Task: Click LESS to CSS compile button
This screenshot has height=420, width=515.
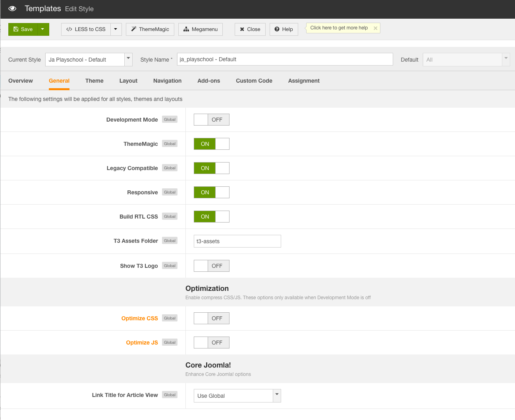Action: [x=86, y=29]
